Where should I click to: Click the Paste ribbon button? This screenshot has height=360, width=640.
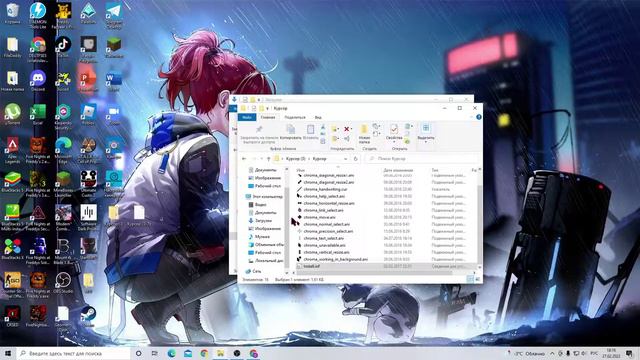pyautogui.click(x=311, y=132)
